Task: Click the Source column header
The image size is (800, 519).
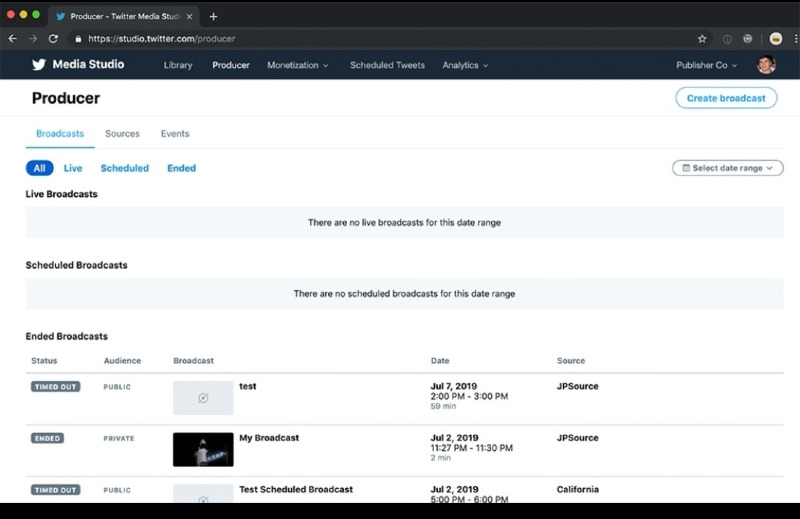Action: pos(571,361)
